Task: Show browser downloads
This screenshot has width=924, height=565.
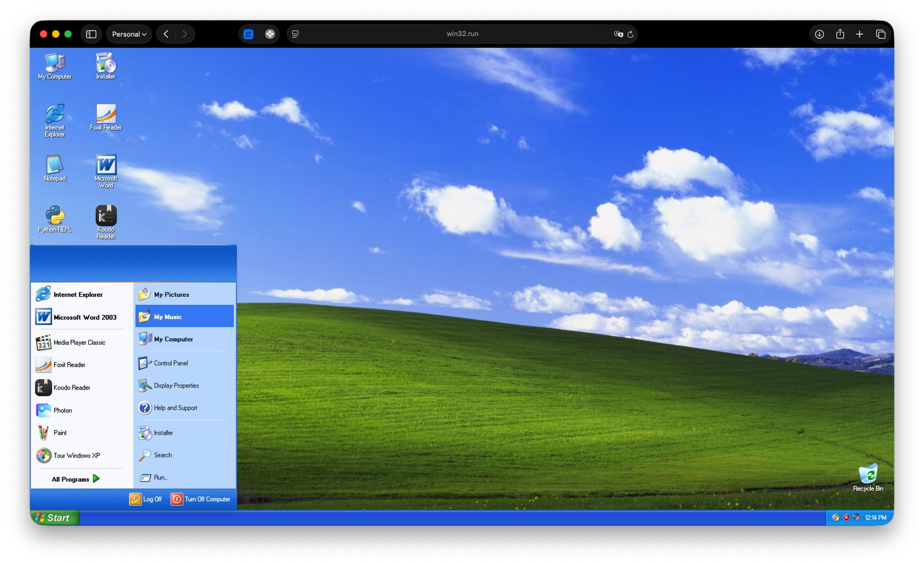Action: tap(819, 34)
